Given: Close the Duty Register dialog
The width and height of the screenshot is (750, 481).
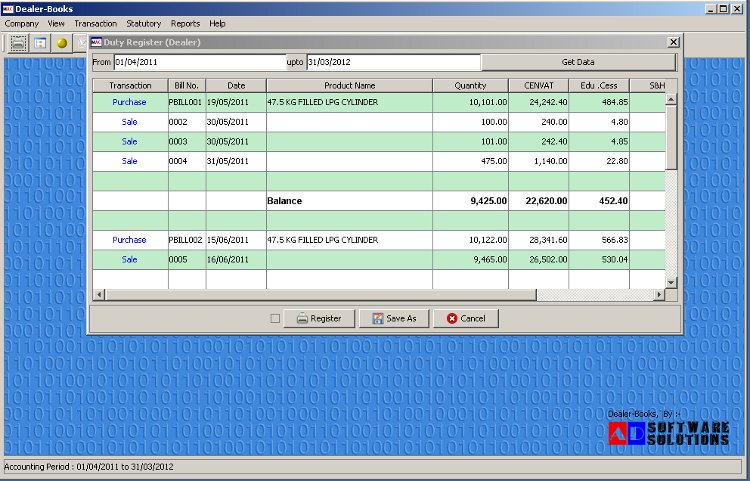Looking at the screenshot, I should (x=673, y=43).
